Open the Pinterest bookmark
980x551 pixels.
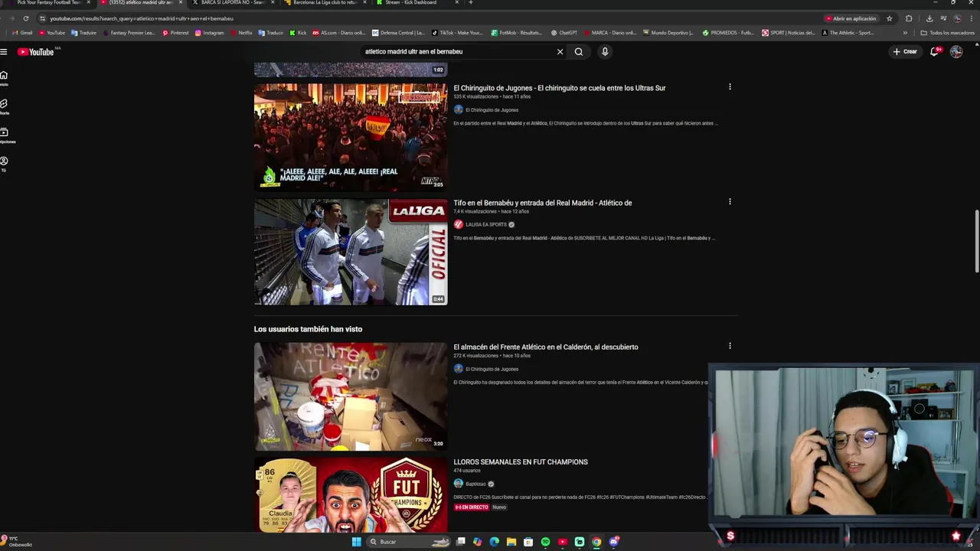(175, 33)
